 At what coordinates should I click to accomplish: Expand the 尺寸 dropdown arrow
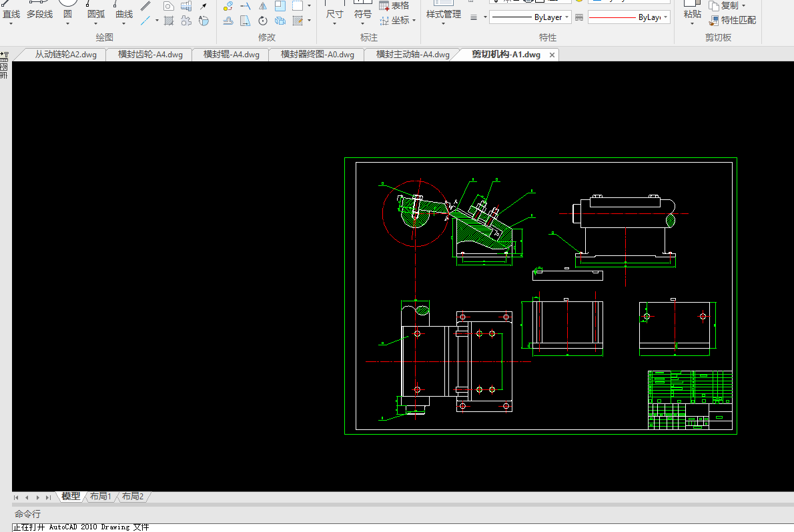tap(334, 24)
